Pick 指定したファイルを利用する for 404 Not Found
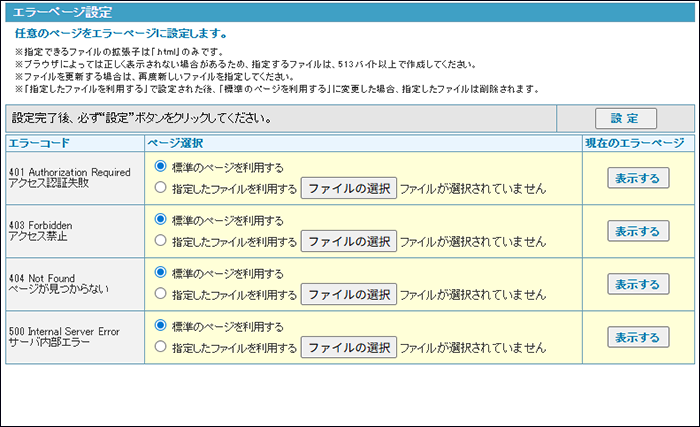The height and width of the screenshot is (427, 700). pyautogui.click(x=161, y=294)
